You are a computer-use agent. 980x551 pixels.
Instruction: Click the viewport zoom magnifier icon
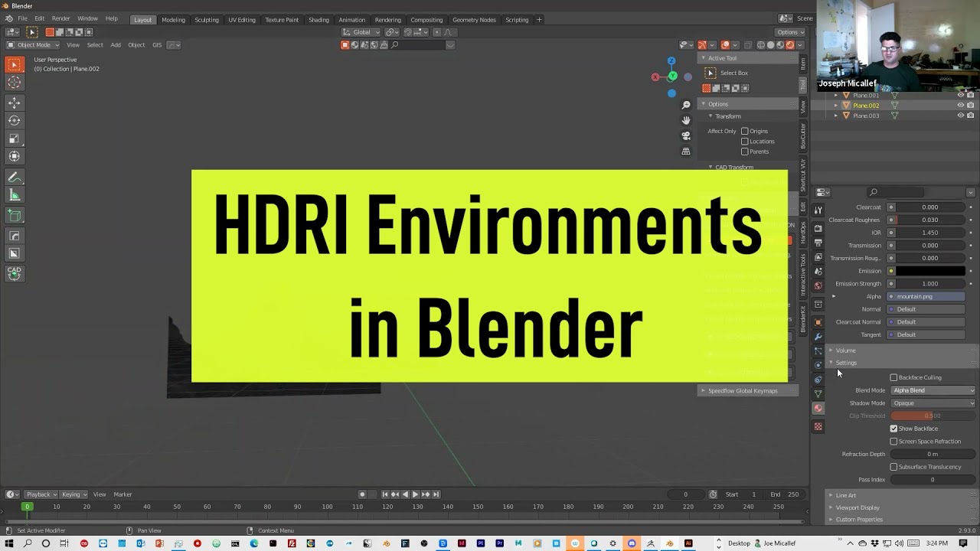[686, 105]
